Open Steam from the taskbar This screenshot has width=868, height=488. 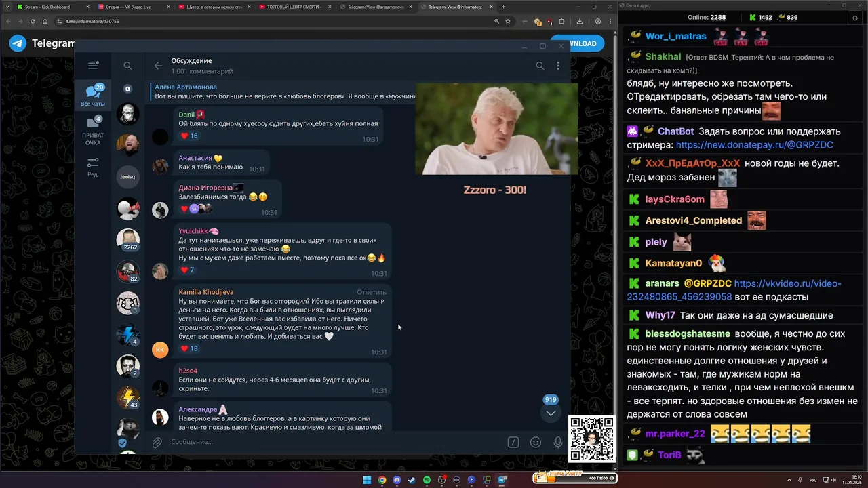[412, 480]
